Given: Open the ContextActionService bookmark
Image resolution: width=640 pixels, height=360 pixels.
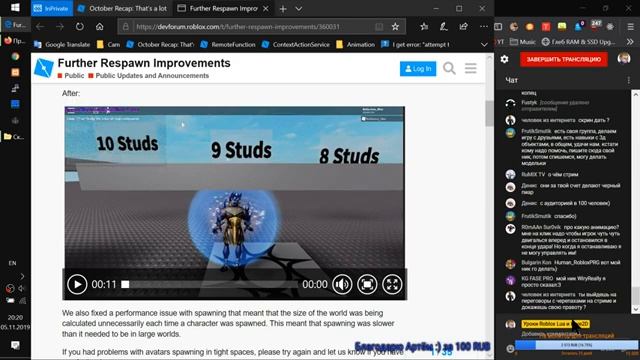Looking at the screenshot, I should click(x=296, y=44).
